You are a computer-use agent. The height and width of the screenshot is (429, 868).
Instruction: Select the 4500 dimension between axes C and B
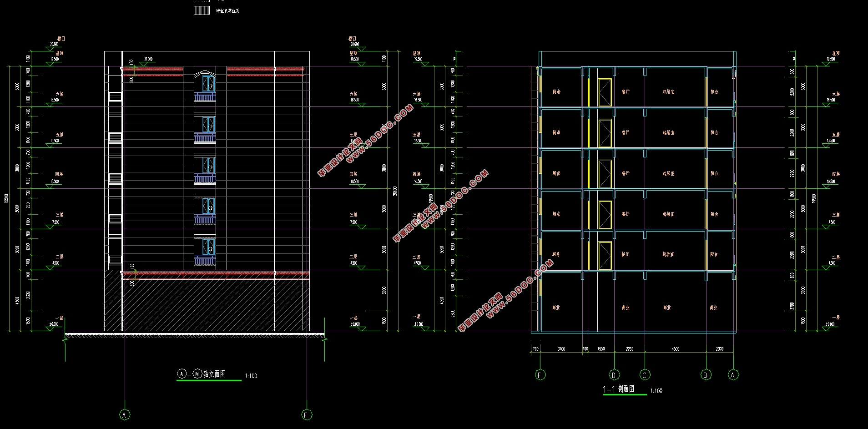point(676,349)
